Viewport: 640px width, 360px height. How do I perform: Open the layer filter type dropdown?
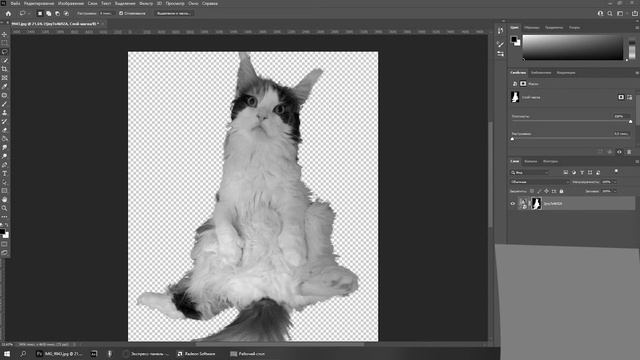(530, 172)
